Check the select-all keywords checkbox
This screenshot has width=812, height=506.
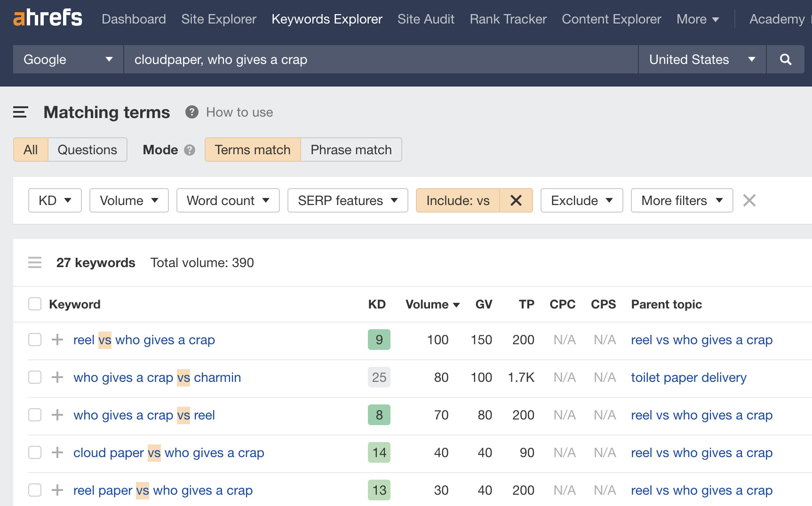pos(34,304)
